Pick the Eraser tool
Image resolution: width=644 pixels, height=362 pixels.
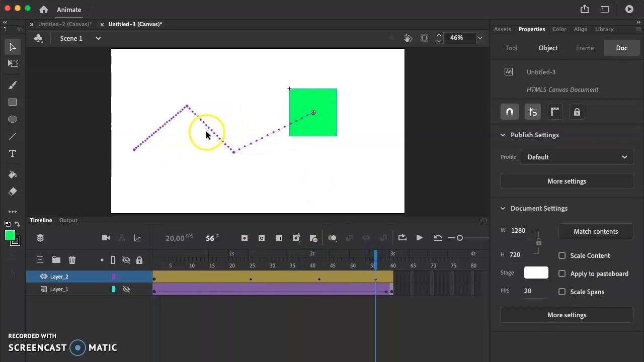coord(13,192)
